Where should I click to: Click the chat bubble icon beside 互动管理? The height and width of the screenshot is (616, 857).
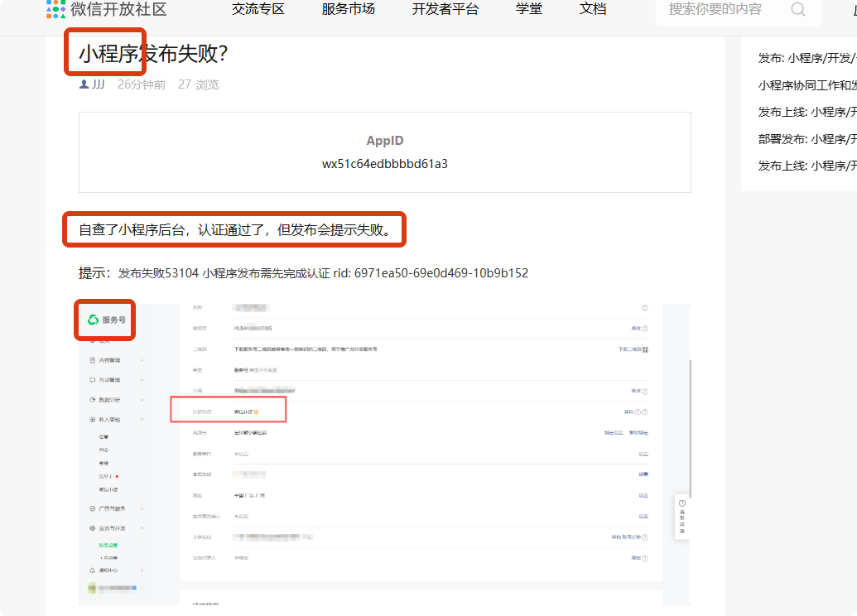tap(93, 380)
